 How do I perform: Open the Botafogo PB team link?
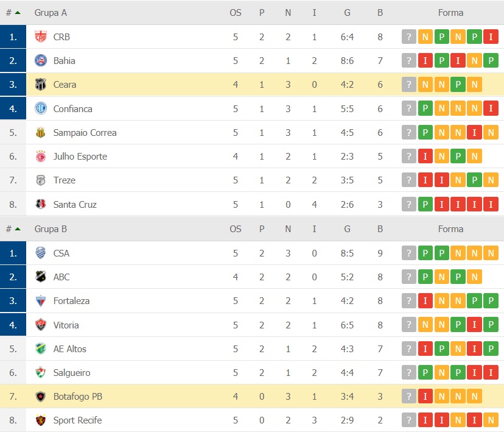coord(78,396)
